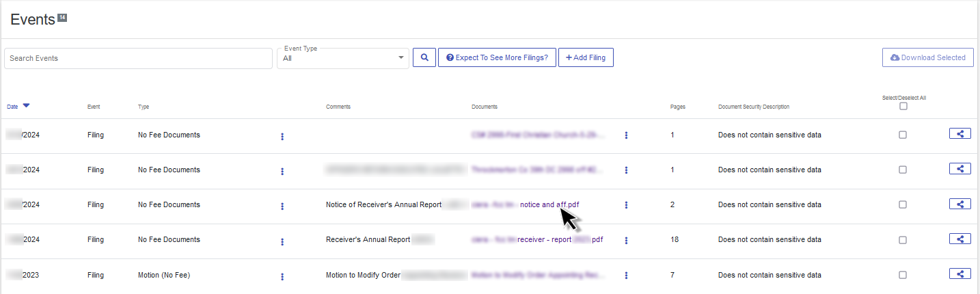Sort by the Documents column header
Screen dimensions: 980x294
[484, 107]
